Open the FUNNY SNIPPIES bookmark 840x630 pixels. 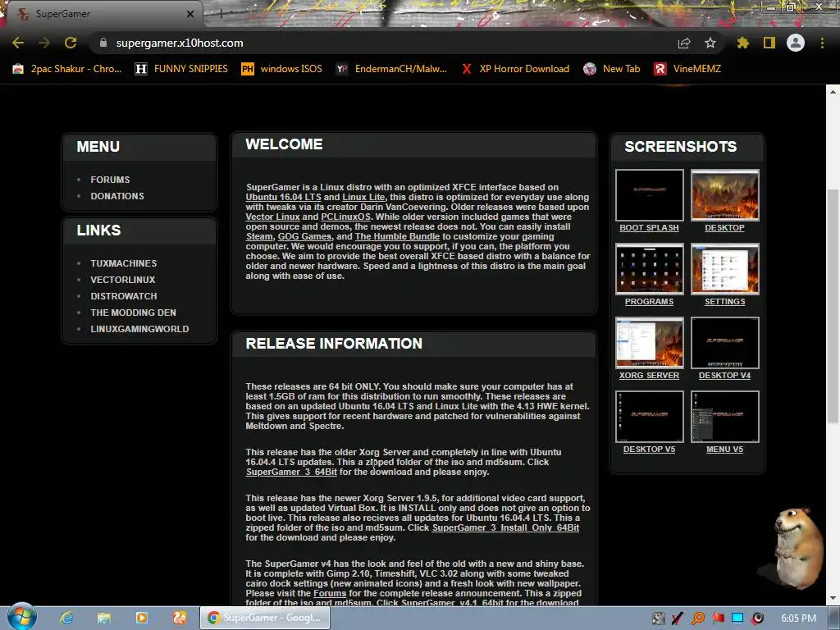(181, 69)
